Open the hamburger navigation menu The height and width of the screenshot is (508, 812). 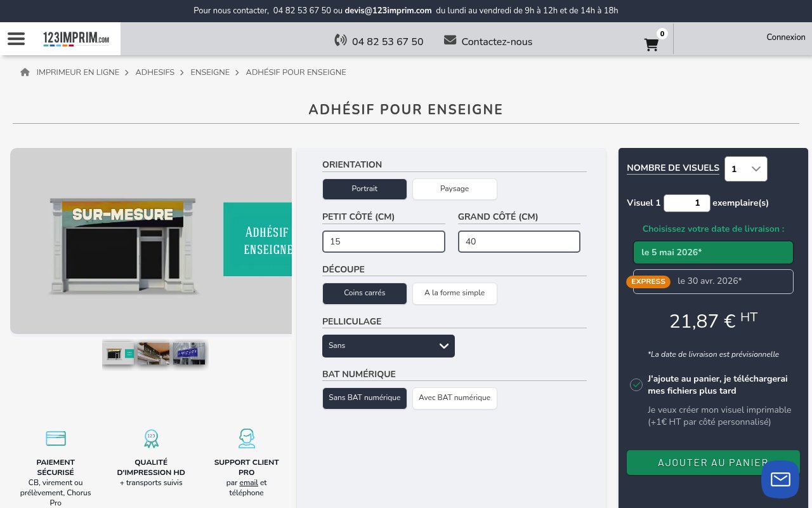16,39
